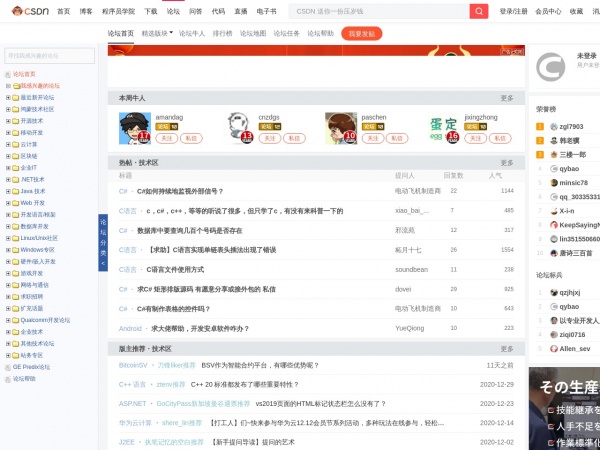Click the folder icon of 区块链
600x450 pixels.
(x=16, y=157)
